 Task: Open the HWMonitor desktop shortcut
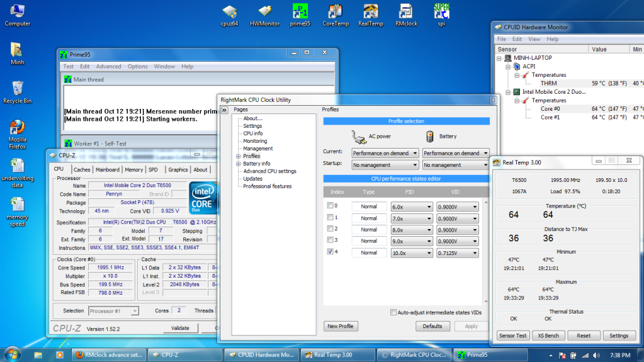(x=264, y=15)
